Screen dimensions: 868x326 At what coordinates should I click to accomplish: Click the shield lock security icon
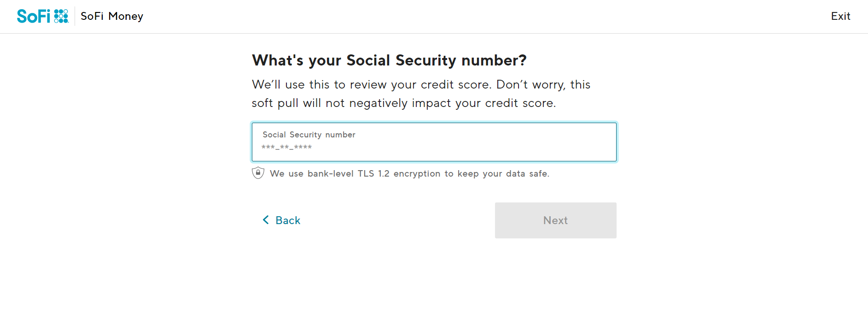click(258, 173)
